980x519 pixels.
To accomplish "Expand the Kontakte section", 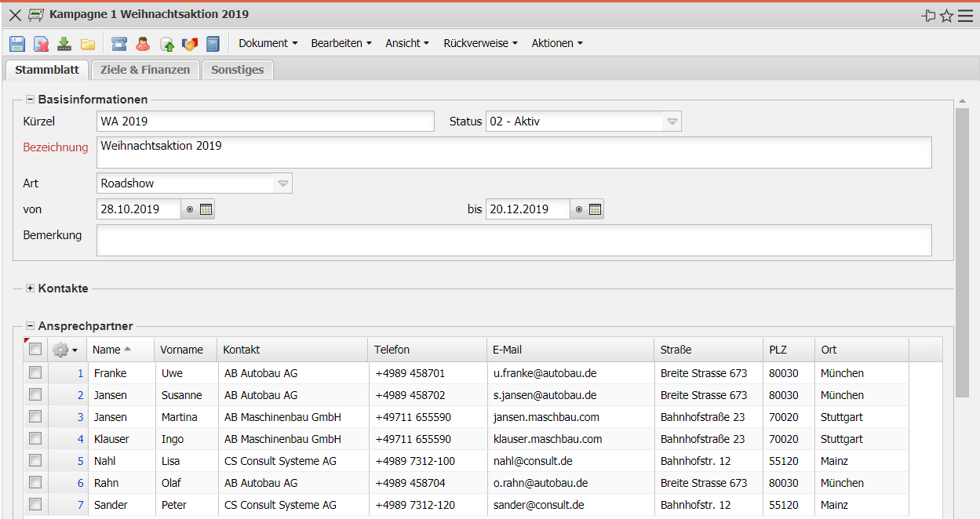I will point(31,289).
